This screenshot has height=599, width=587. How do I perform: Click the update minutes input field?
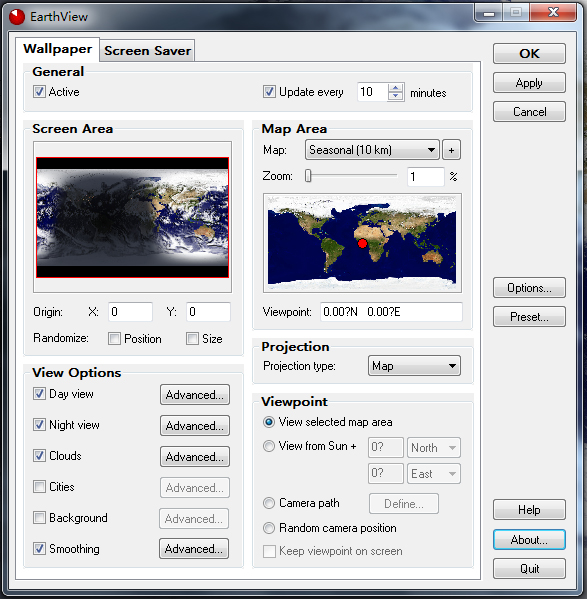[373, 92]
